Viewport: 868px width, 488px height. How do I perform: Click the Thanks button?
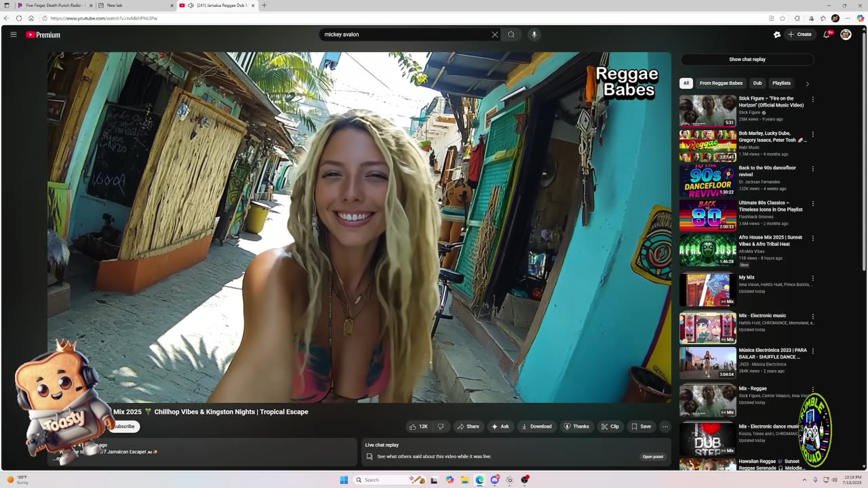coord(576,426)
